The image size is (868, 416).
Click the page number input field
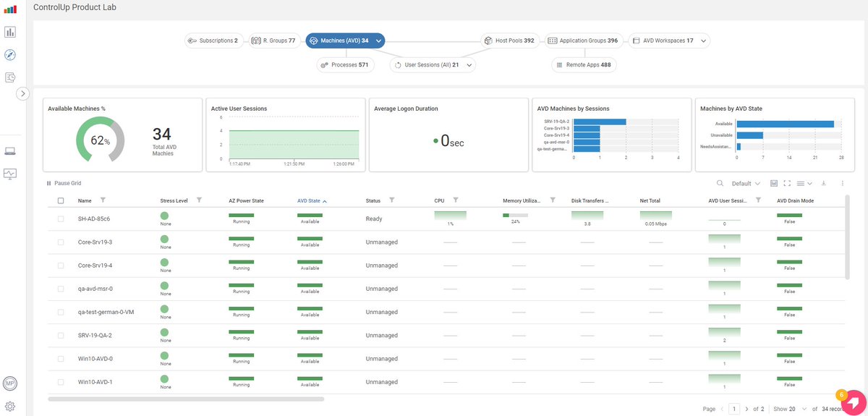(734, 409)
